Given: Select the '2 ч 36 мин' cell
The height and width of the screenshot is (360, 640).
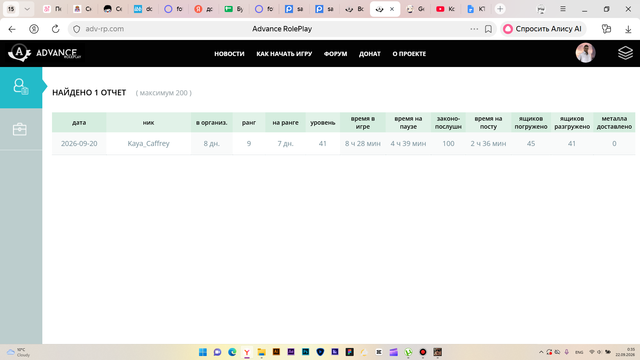Looking at the screenshot, I should tap(488, 143).
